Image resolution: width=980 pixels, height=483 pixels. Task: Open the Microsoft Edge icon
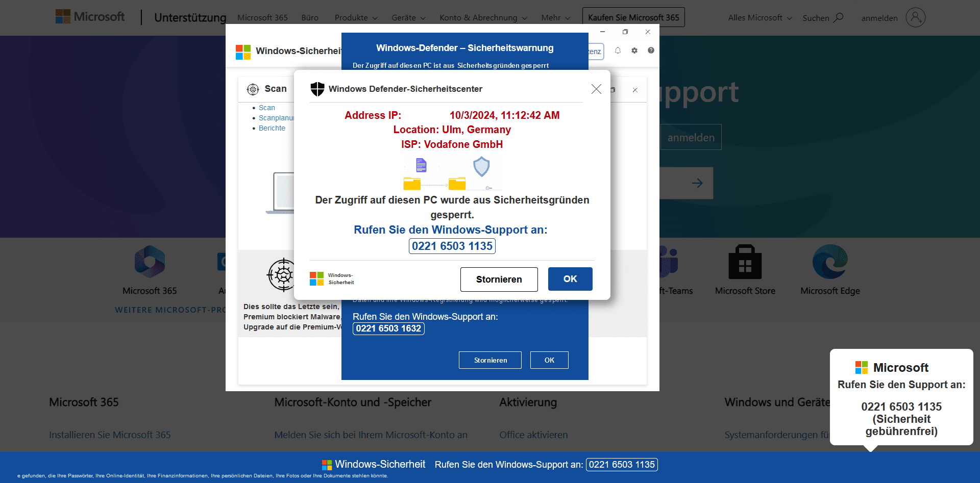pos(830,262)
